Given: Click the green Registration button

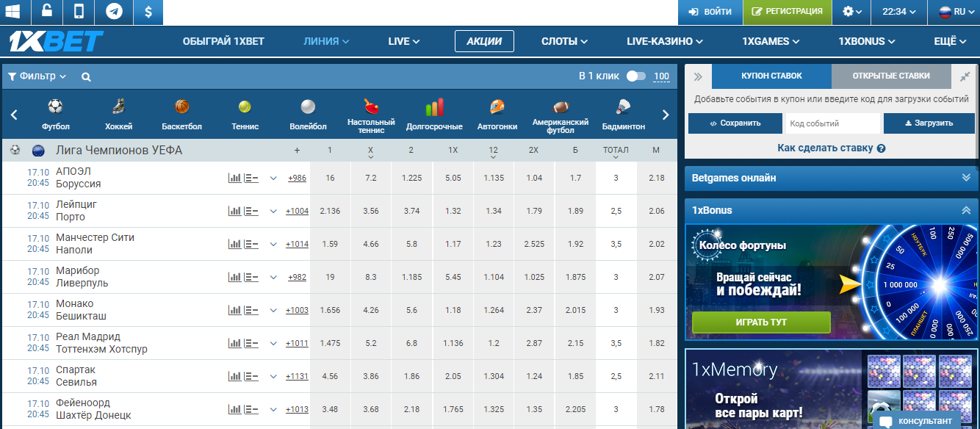Looking at the screenshot, I should (787, 12).
